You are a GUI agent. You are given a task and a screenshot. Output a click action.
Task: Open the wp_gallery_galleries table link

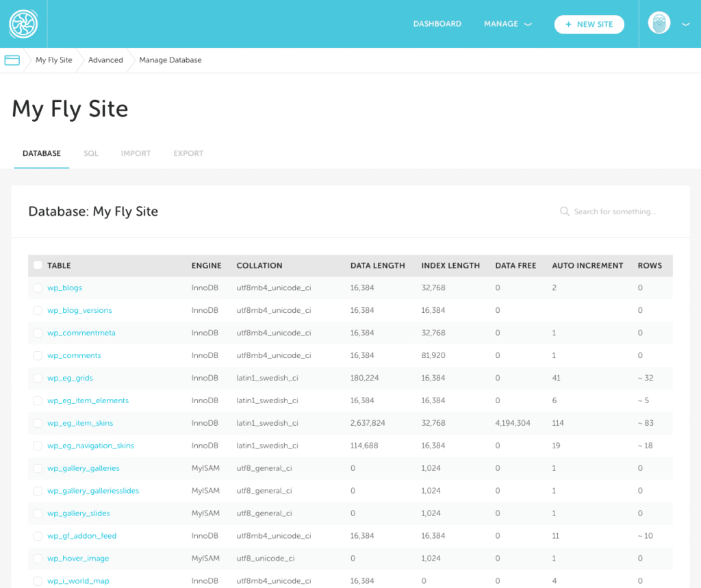(x=83, y=468)
